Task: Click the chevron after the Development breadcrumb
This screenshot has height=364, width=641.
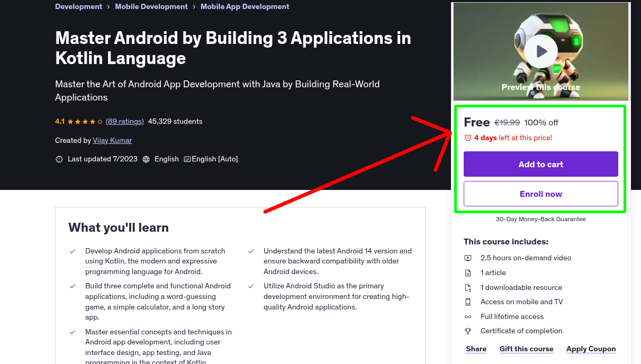Action: click(109, 7)
